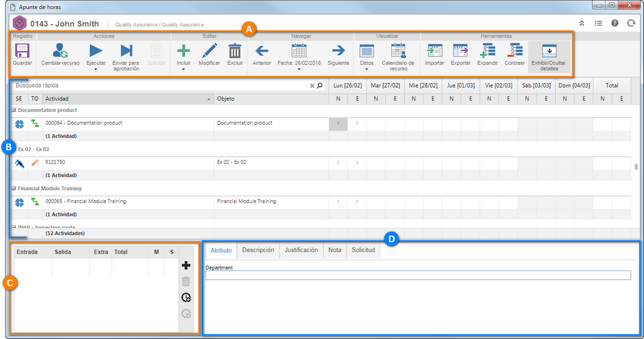The height and width of the screenshot is (339, 644).
Task: Click the refresh icon in header
Action: (631, 24)
